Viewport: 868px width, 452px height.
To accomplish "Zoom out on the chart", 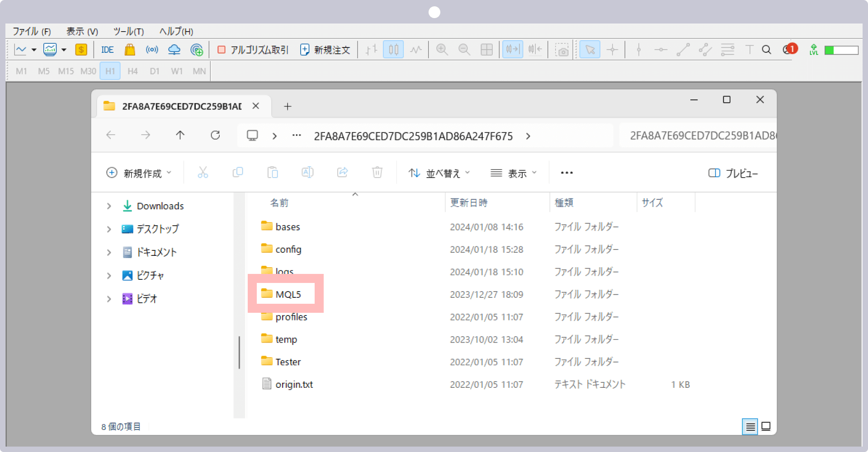I will pyautogui.click(x=464, y=50).
